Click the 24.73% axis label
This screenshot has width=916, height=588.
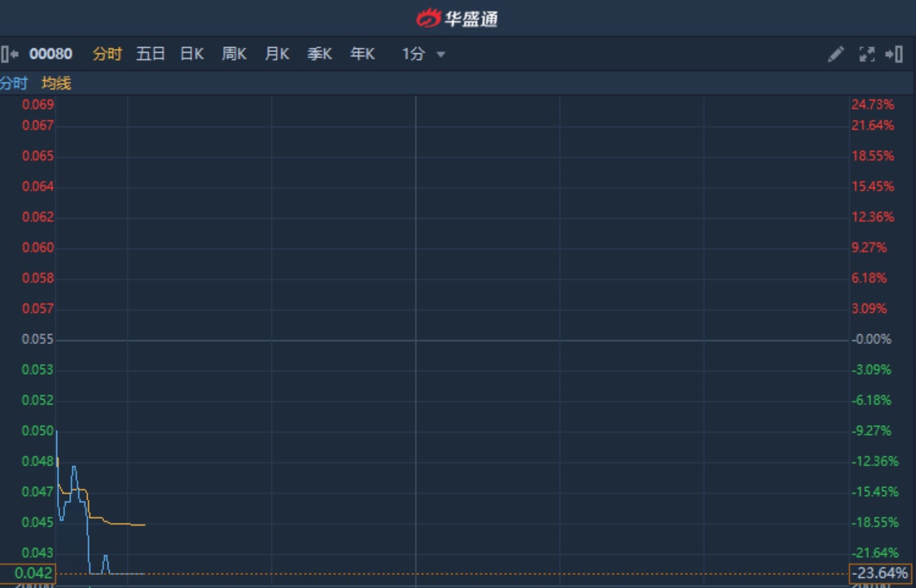(873, 104)
